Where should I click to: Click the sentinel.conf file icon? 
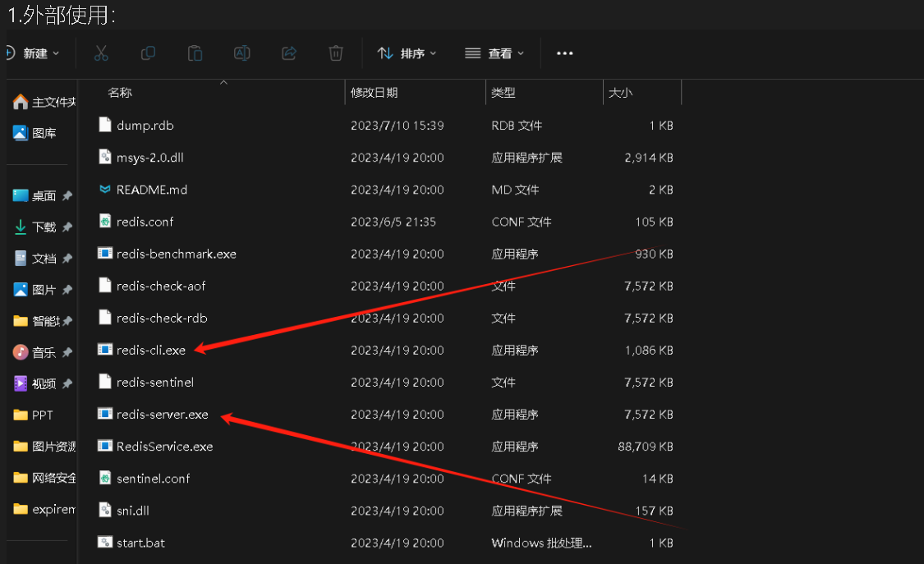click(105, 478)
